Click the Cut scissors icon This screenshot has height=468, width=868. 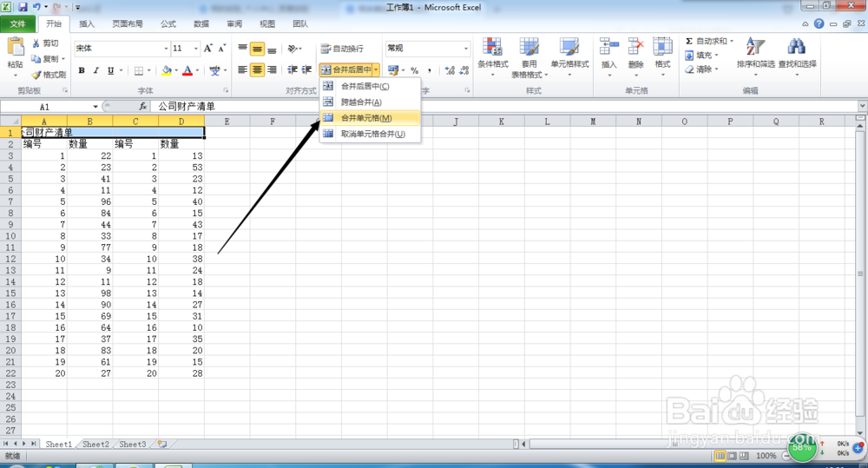(x=36, y=43)
